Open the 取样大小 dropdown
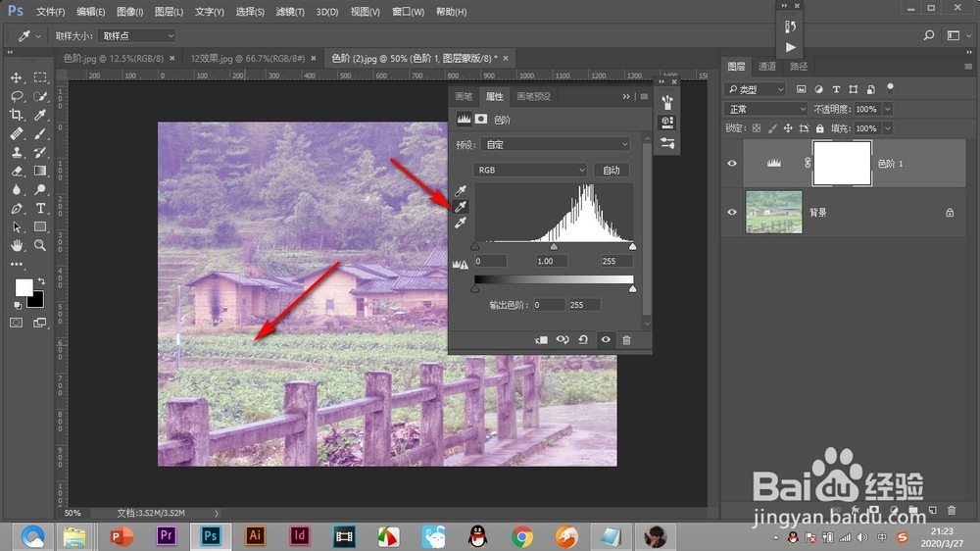 click(137, 35)
